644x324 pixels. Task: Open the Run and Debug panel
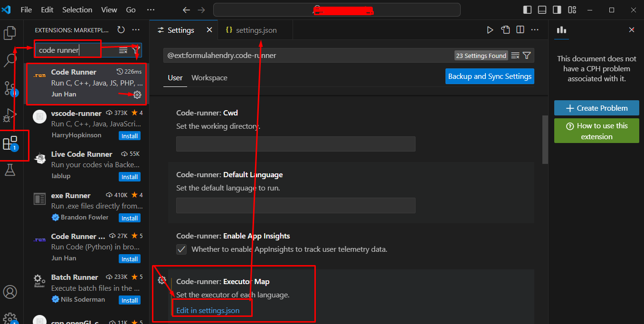(10, 115)
